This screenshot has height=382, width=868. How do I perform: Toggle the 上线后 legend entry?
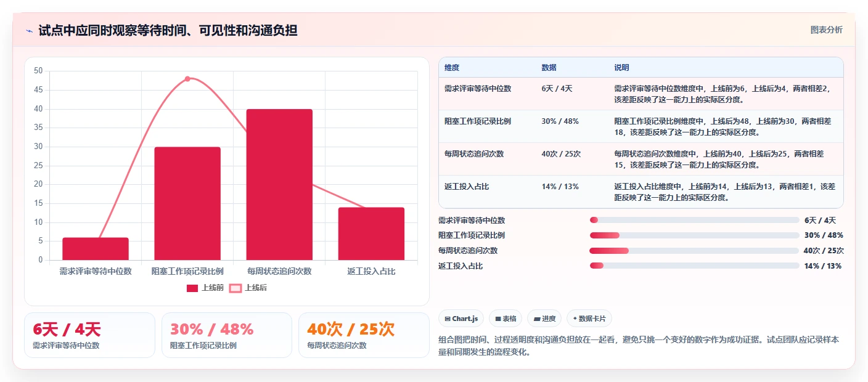click(x=248, y=288)
